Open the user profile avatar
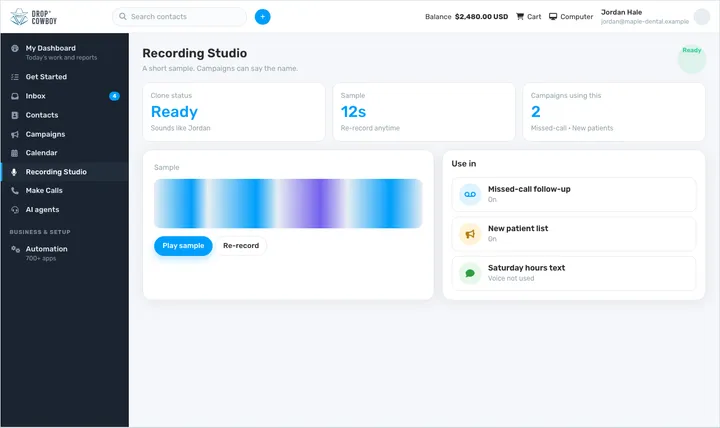 point(702,17)
